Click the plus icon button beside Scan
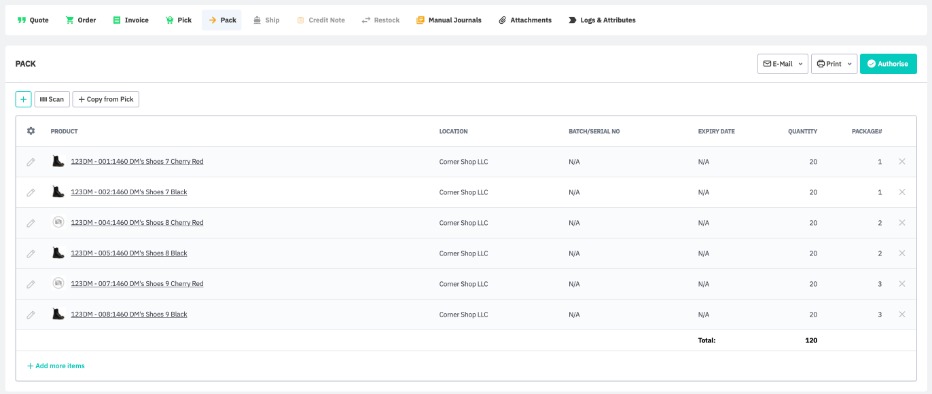The height and width of the screenshot is (394, 932). 23,99
